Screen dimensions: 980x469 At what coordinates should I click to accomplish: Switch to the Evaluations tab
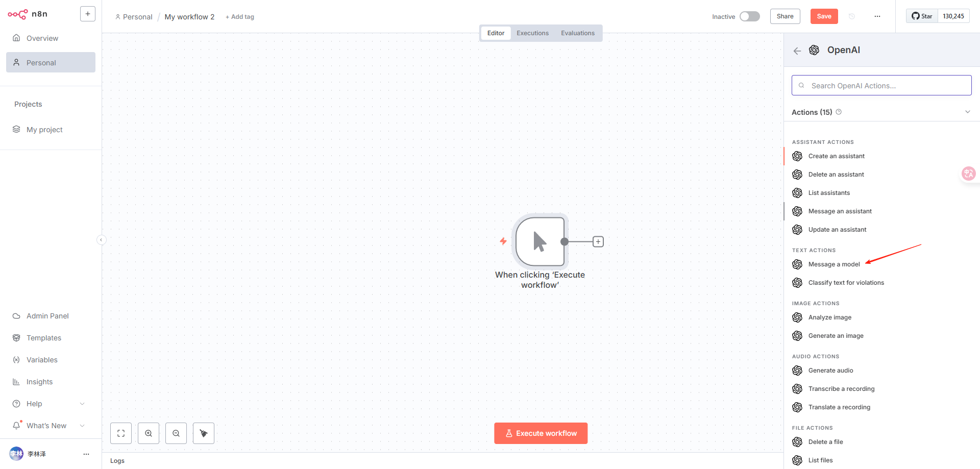coord(577,33)
